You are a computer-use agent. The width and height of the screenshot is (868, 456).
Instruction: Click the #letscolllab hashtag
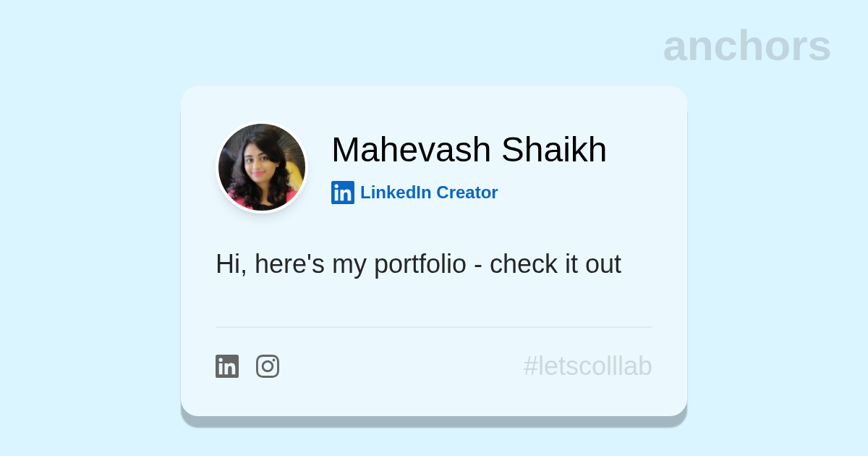pyautogui.click(x=587, y=366)
